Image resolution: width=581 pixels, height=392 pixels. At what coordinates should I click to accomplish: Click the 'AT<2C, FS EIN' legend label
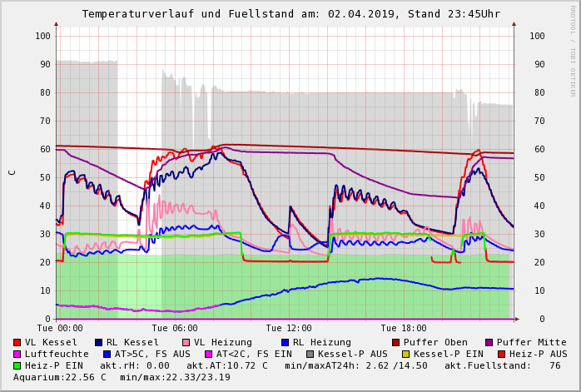(255, 354)
